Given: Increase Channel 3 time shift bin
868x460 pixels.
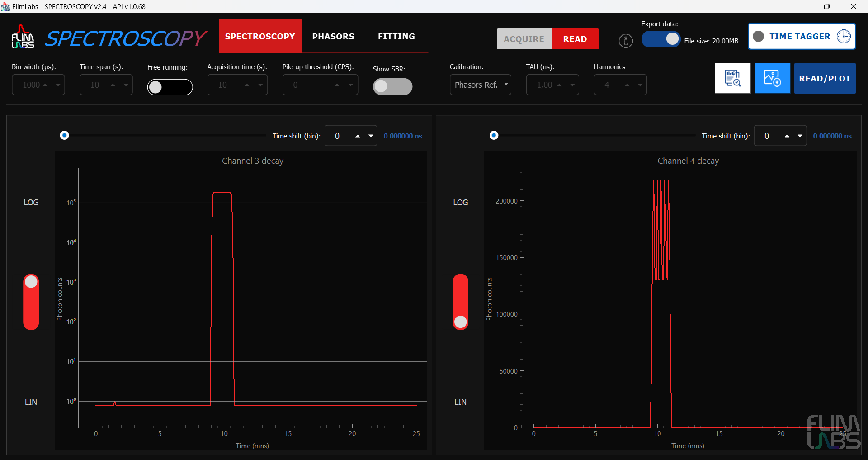Looking at the screenshot, I should click(x=358, y=136).
